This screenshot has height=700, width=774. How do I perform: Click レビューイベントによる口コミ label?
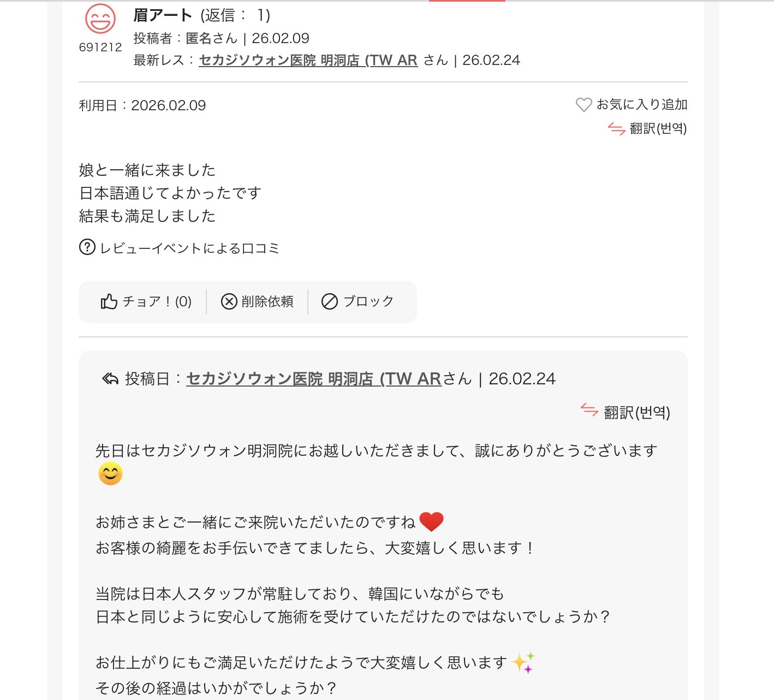tap(189, 248)
